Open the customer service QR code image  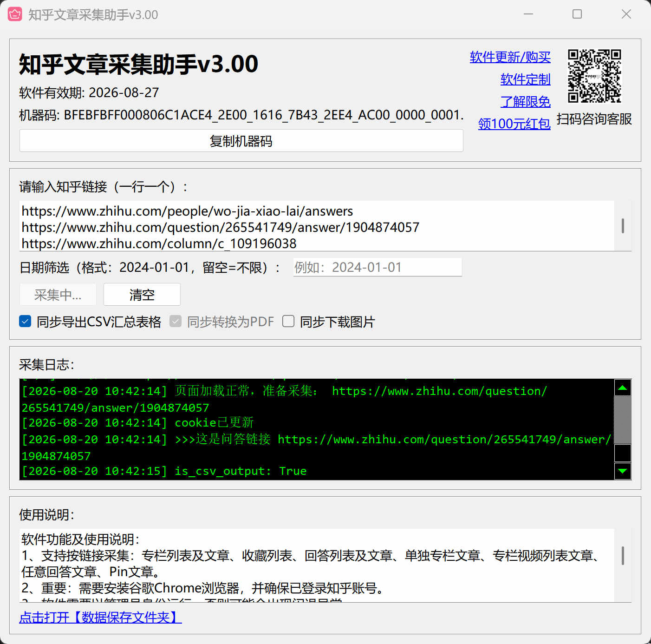(x=594, y=76)
